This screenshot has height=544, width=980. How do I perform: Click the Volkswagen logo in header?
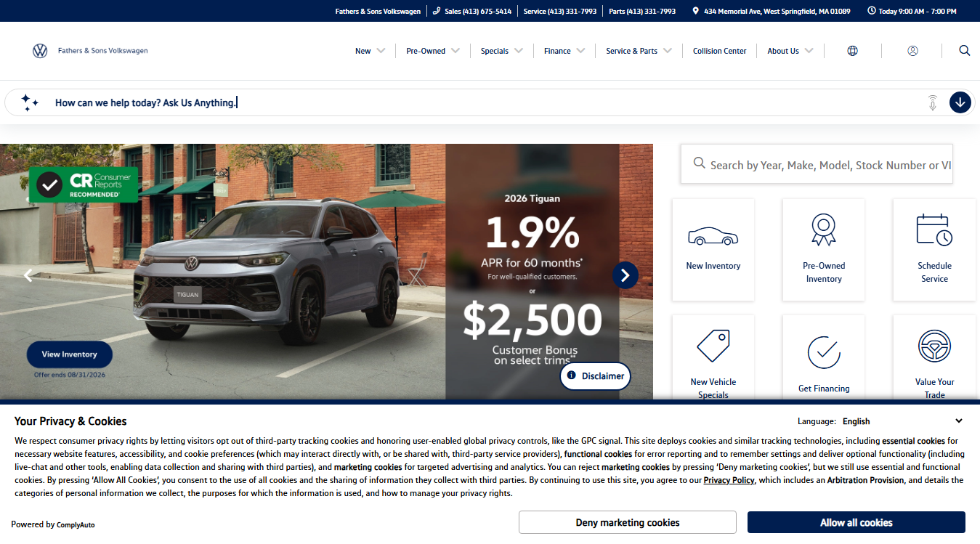[40, 51]
